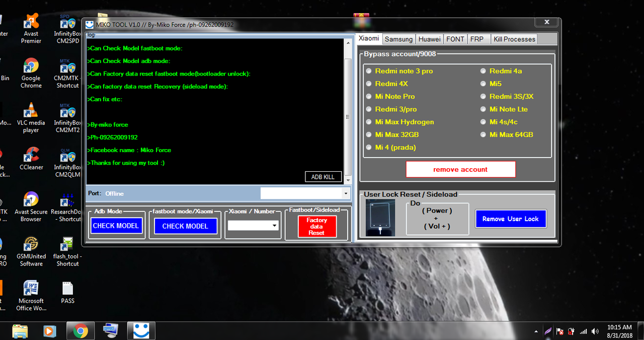This screenshot has height=340, width=644.
Task: Launch VLC media player desktop icon
Action: [31, 118]
